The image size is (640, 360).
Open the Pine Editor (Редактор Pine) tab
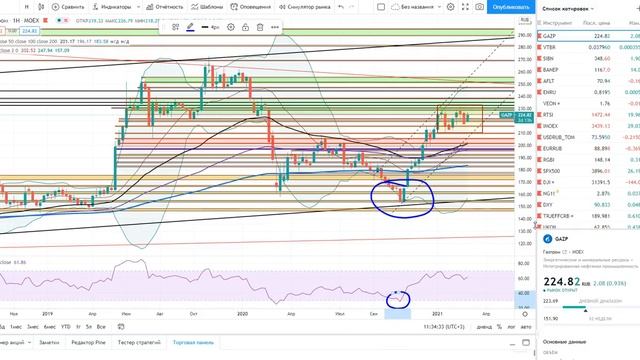coord(88,342)
